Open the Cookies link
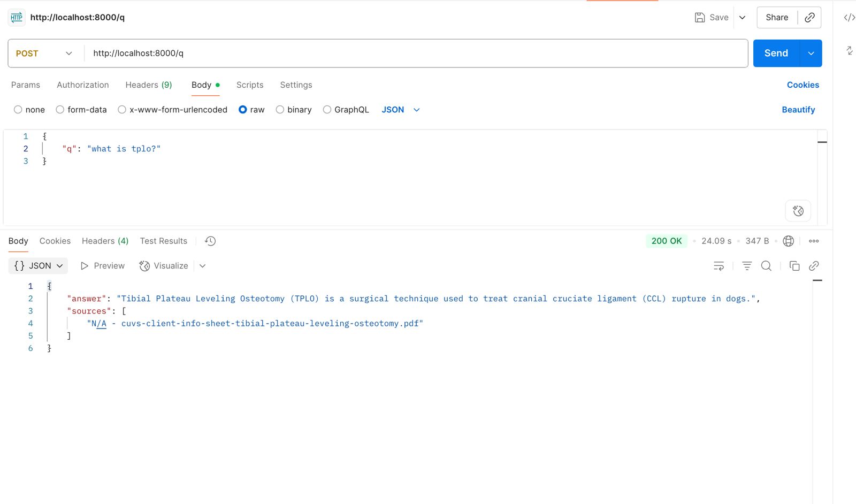This screenshot has height=504, width=856. coord(802,85)
